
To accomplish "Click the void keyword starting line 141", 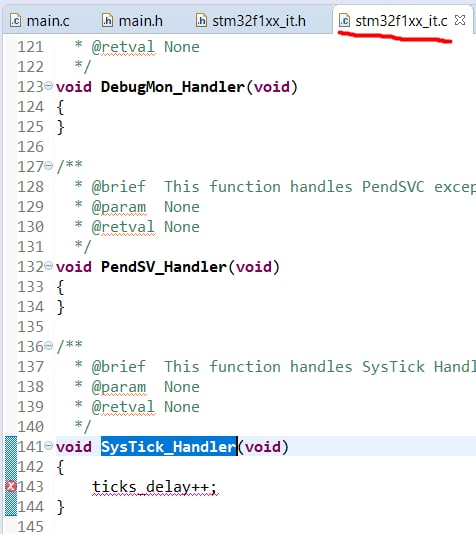I will pos(74,447).
